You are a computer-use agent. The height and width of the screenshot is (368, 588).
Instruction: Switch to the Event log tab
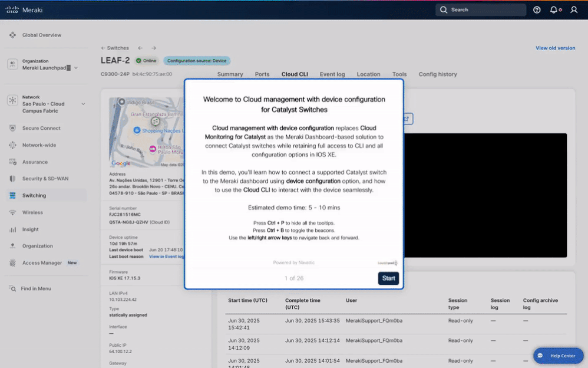(x=332, y=74)
